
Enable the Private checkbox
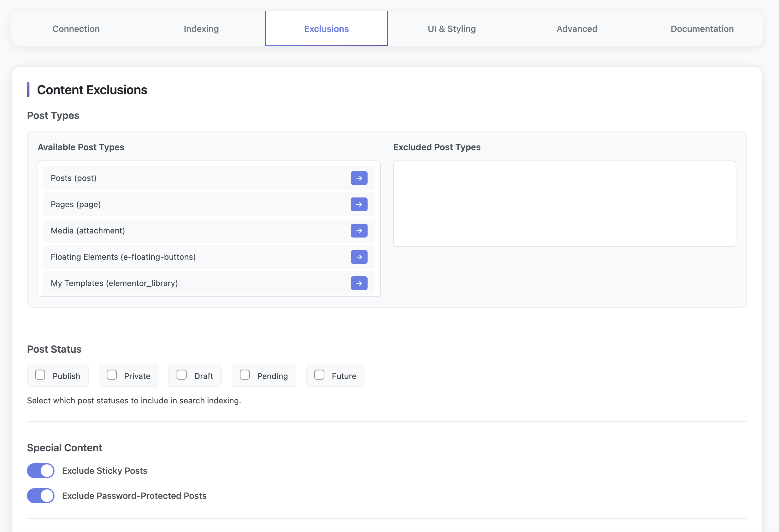pos(112,375)
